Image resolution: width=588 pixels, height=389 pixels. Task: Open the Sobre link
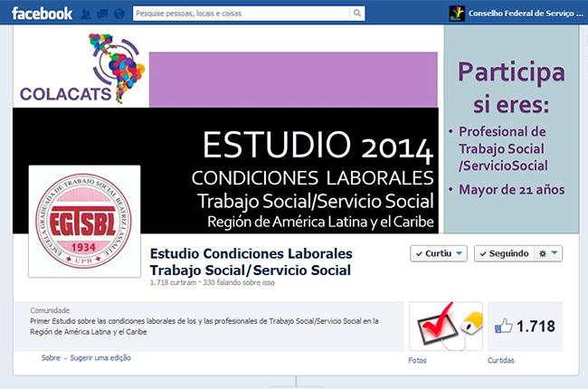point(51,357)
